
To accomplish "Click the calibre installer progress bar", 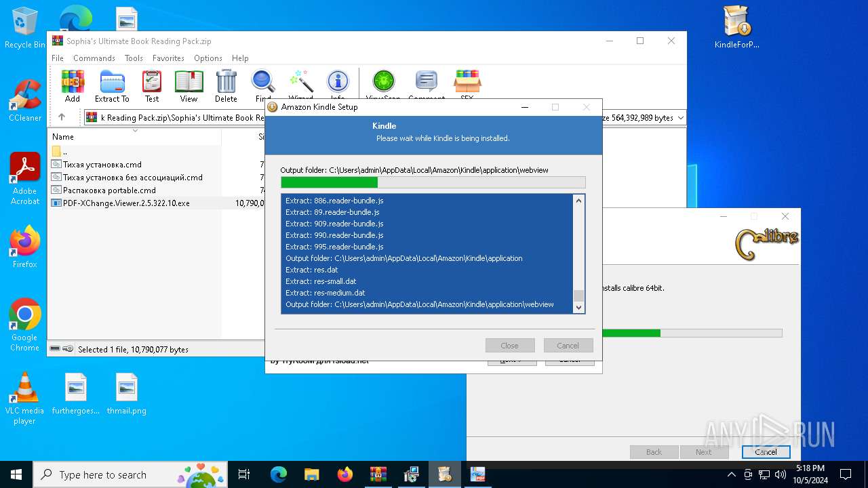I will click(x=692, y=333).
